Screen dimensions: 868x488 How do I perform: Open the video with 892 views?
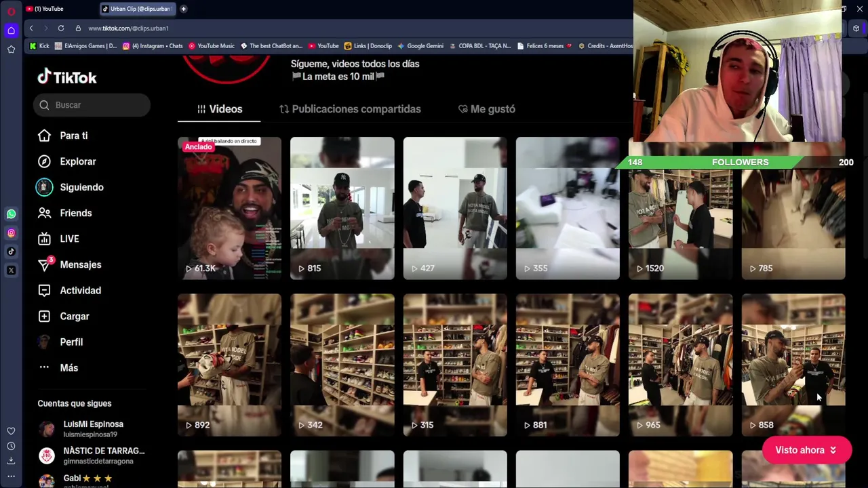(x=229, y=365)
